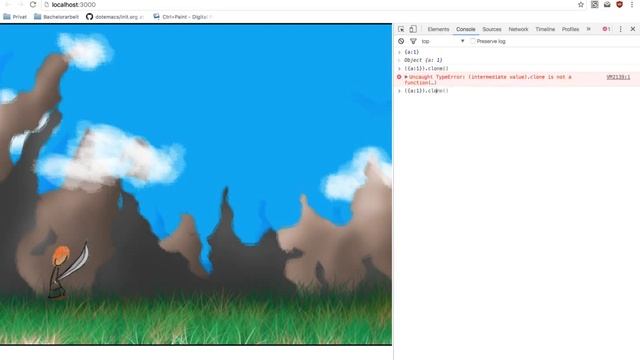Click the red error icon on error row
This screenshot has height=360, width=640.
pos(399,77)
